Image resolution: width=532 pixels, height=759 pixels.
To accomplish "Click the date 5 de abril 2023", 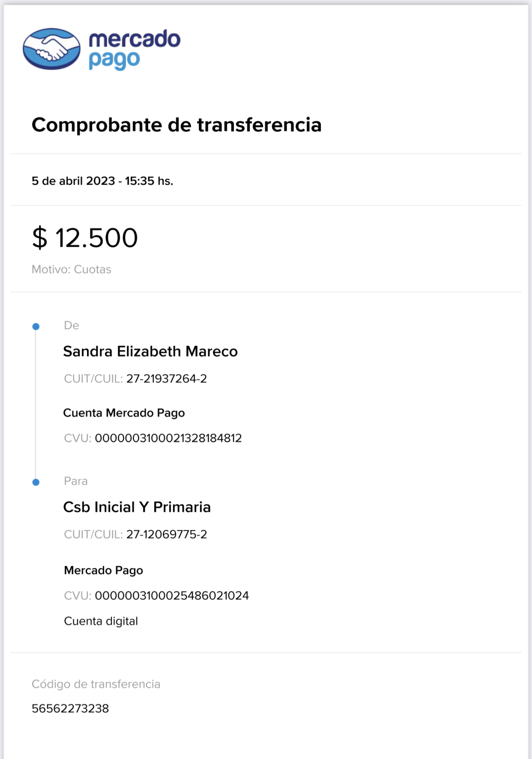I will pos(73,181).
